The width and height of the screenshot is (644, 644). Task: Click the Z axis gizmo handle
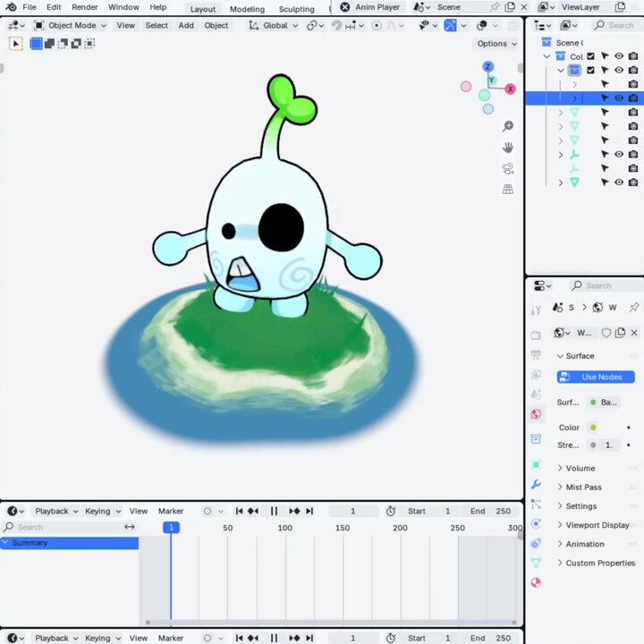click(x=488, y=66)
